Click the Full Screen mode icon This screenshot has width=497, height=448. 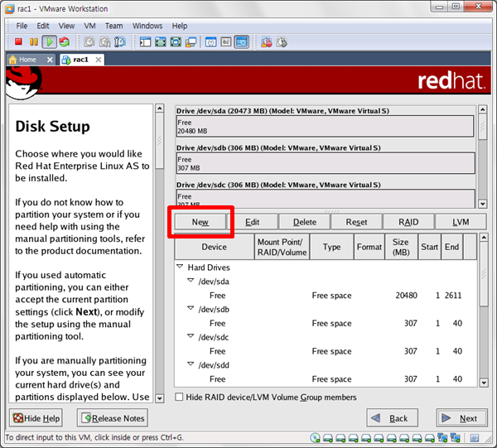click(x=176, y=42)
